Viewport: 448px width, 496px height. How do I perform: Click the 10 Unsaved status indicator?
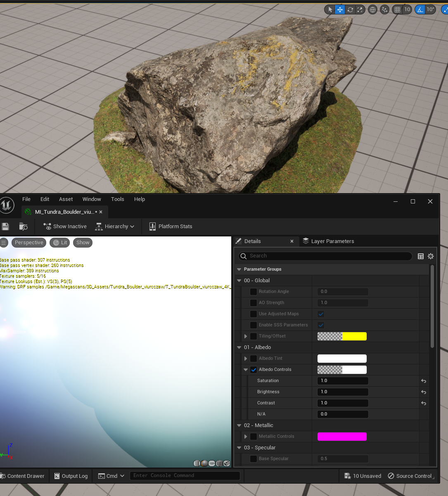[x=363, y=476]
